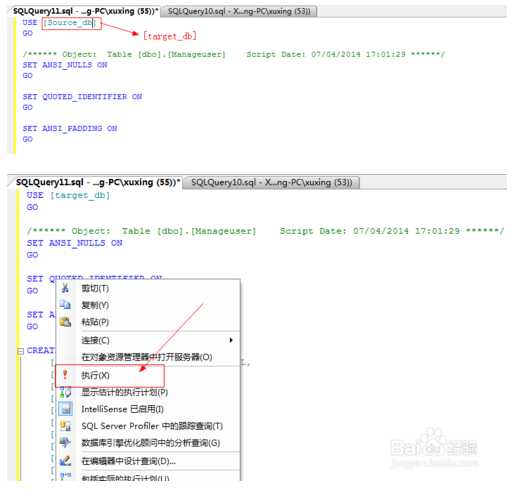This screenshot has width=519, height=493.
Task: Choose 剪切(T) from the context menu
Action: (x=148, y=288)
